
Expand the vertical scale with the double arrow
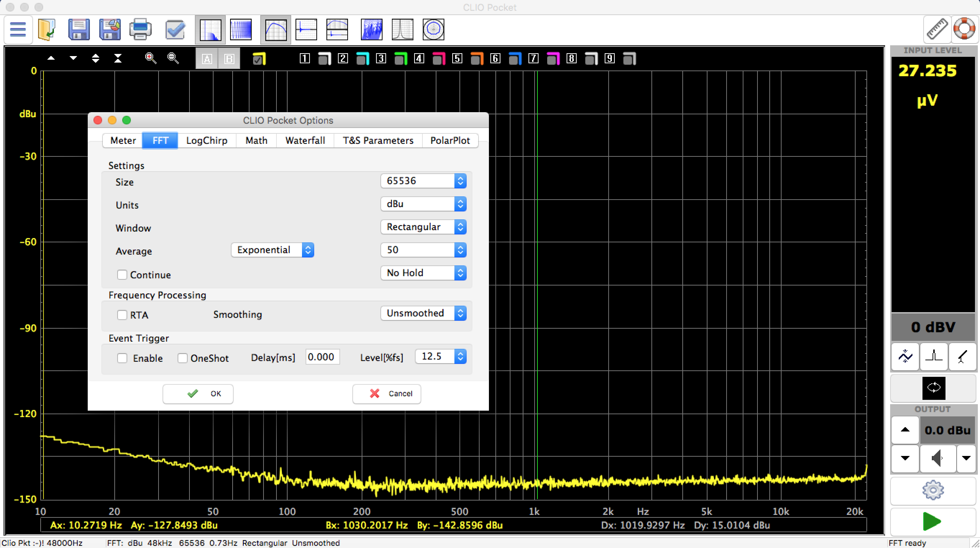(x=96, y=58)
